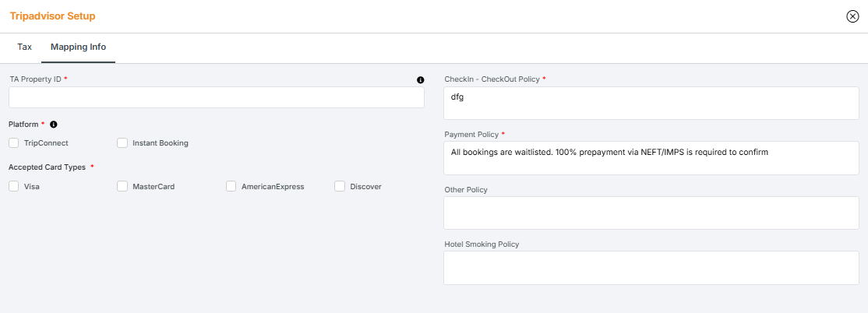This screenshot has width=868, height=313.
Task: Focus the TA Property ID input field
Action: tap(216, 97)
